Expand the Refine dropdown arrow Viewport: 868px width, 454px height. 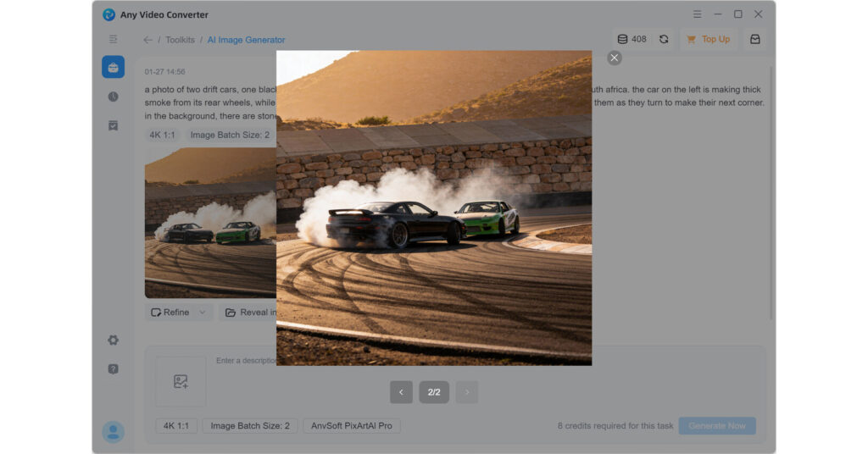(203, 313)
